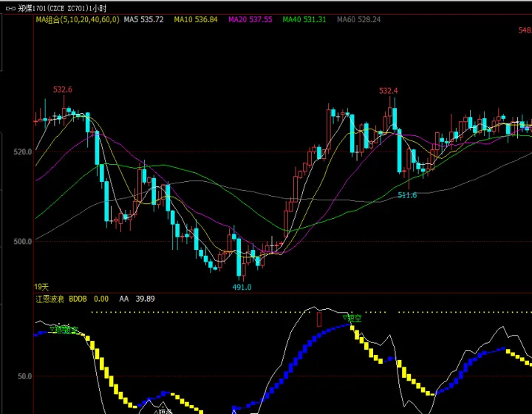Click the 532.4 peak price label
Image resolution: width=532 pixels, height=414 pixels.
[x=389, y=90]
